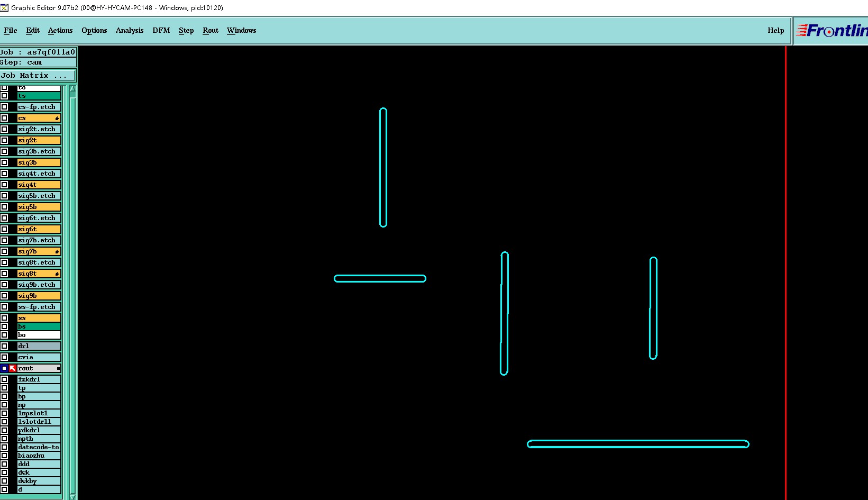The image size is (868, 500).
Task: Toggle display checkbox for fzkdrl layer
Action: tap(4, 379)
